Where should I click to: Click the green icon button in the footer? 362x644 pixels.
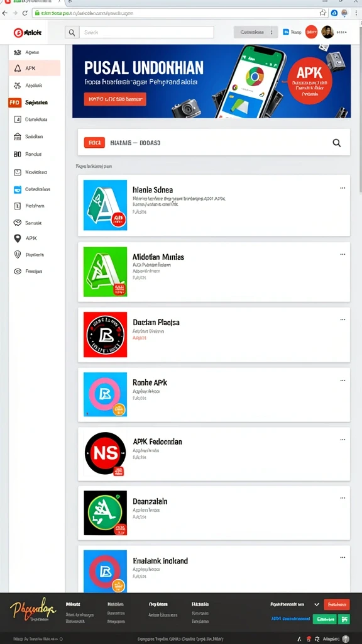[x=344, y=619]
